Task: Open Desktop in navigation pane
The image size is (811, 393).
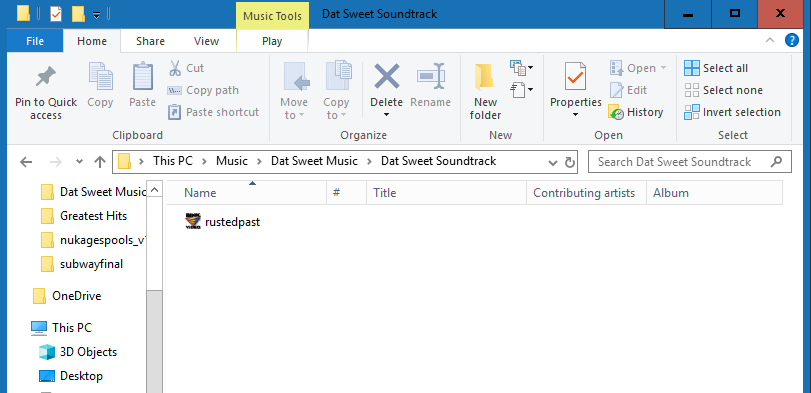Action: [x=71, y=376]
